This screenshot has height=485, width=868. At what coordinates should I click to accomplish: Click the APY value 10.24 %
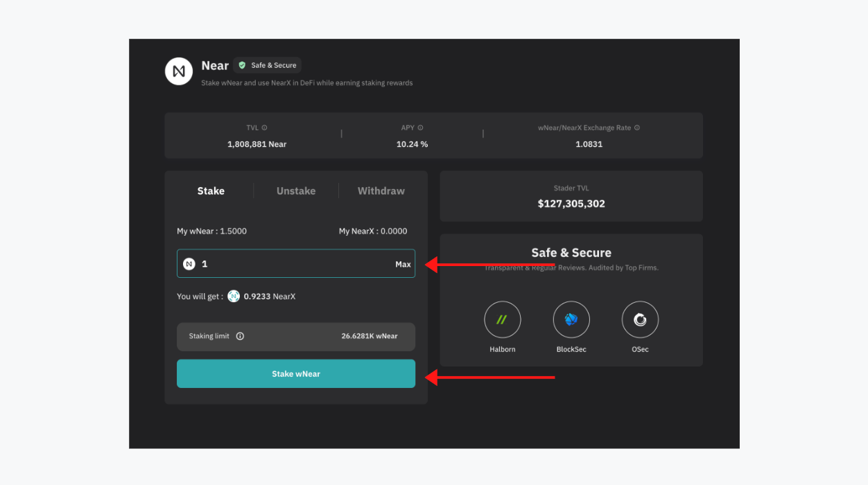[412, 144]
